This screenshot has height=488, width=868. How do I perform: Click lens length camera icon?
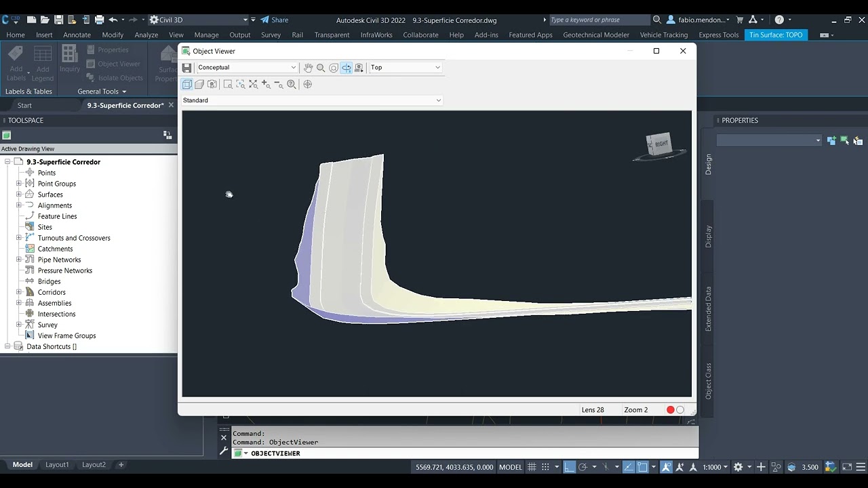coord(212,84)
